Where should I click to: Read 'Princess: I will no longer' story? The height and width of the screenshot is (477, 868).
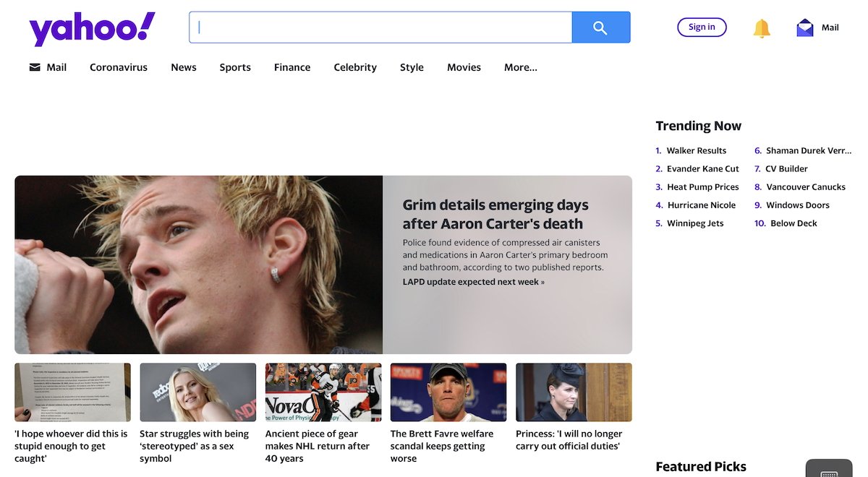569,440
